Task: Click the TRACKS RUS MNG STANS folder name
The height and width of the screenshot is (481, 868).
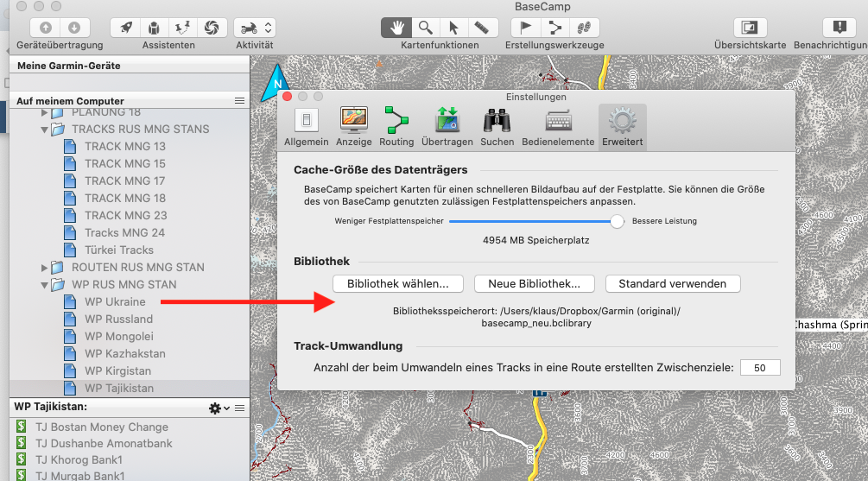Action: (x=141, y=129)
